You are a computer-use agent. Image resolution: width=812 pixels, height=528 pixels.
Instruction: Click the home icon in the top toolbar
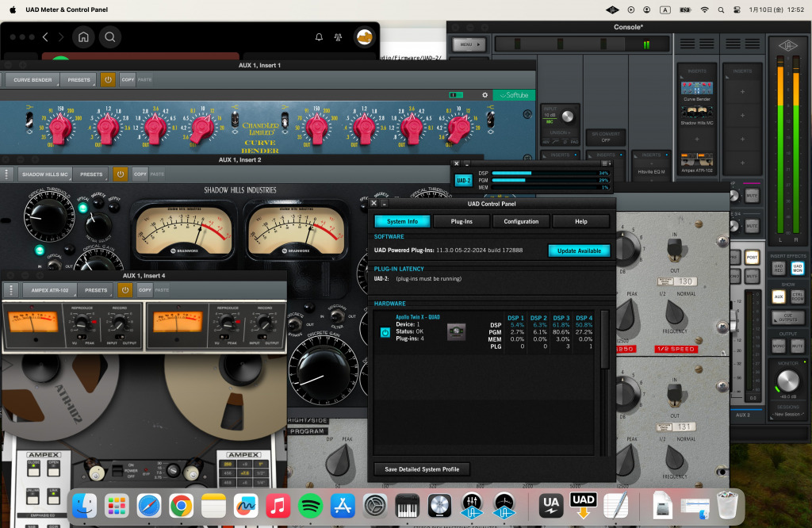tap(83, 37)
